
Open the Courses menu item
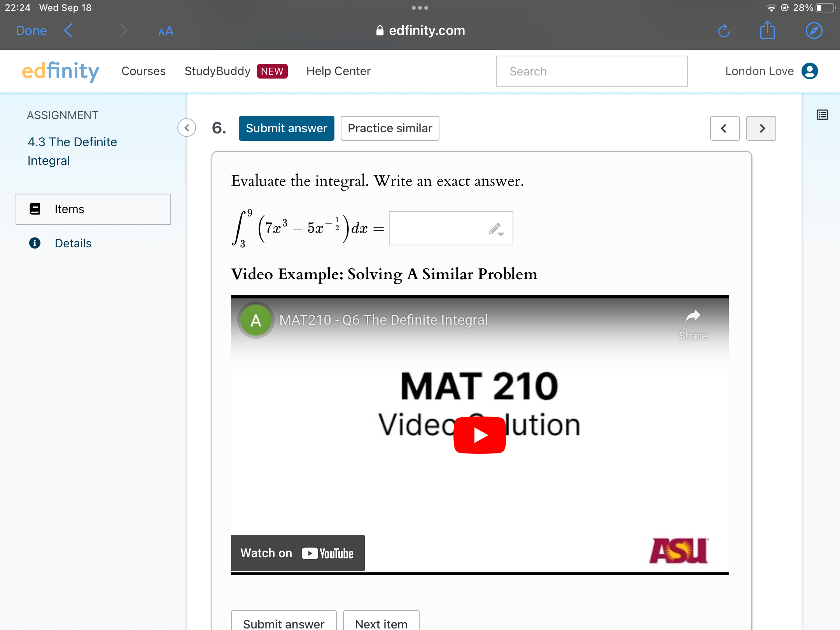tap(143, 71)
